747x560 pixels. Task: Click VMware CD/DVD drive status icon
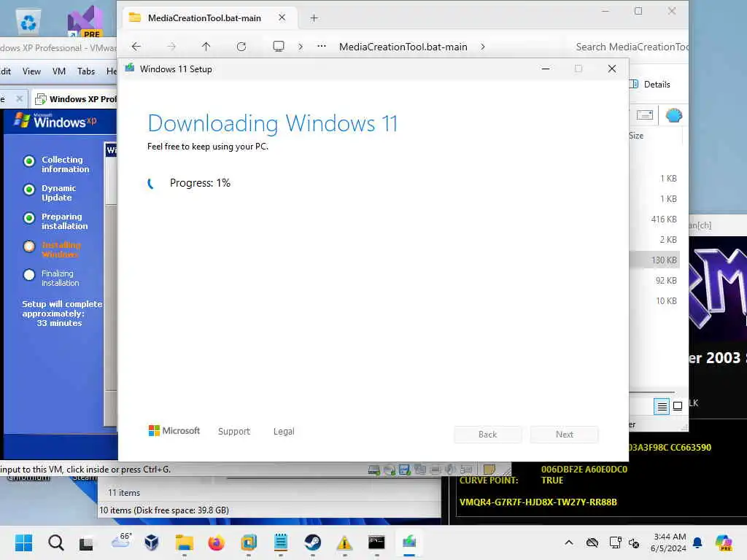pos(390,470)
